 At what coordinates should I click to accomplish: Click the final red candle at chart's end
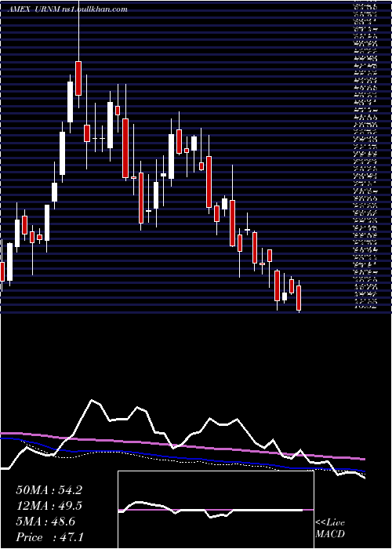tap(299, 298)
